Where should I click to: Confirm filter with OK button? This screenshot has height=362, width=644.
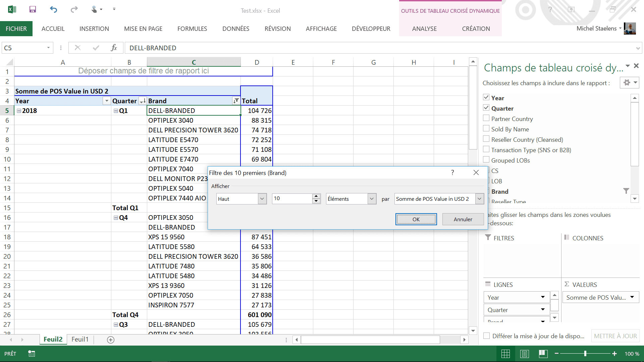point(416,219)
